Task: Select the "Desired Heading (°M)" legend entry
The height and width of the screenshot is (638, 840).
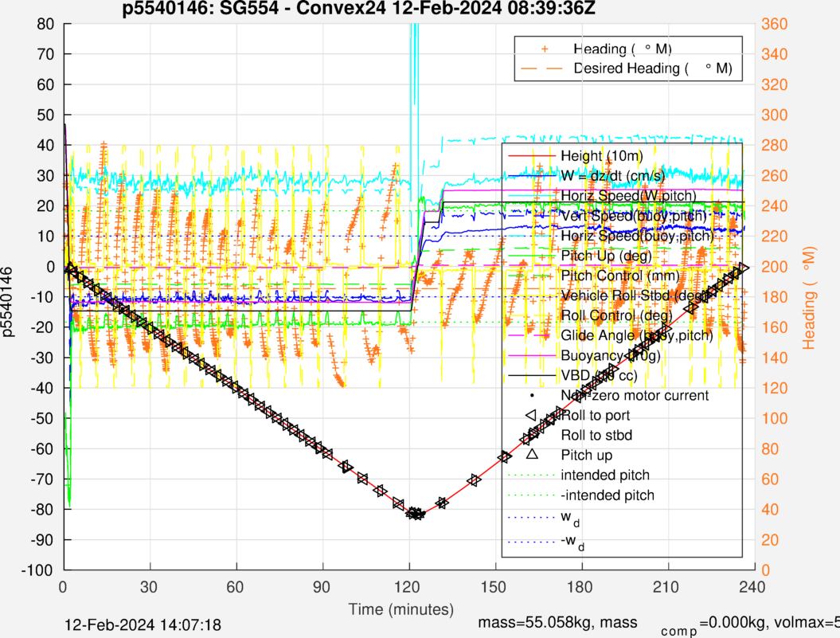Action: [653, 68]
